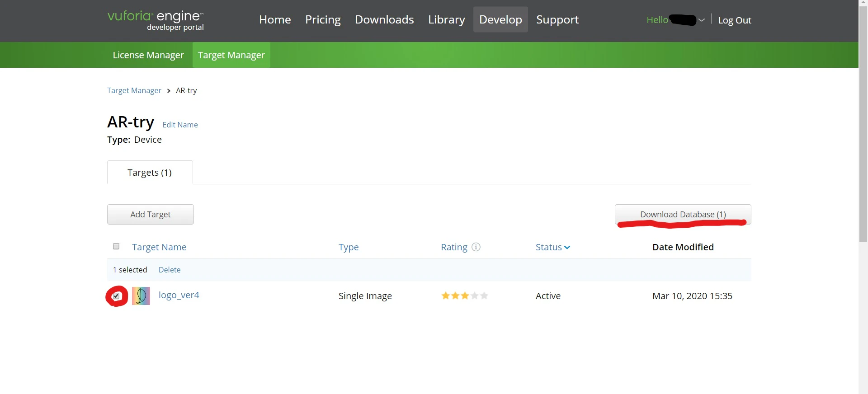The width and height of the screenshot is (868, 394).
Task: Go to the Home menu
Action: pos(275,19)
